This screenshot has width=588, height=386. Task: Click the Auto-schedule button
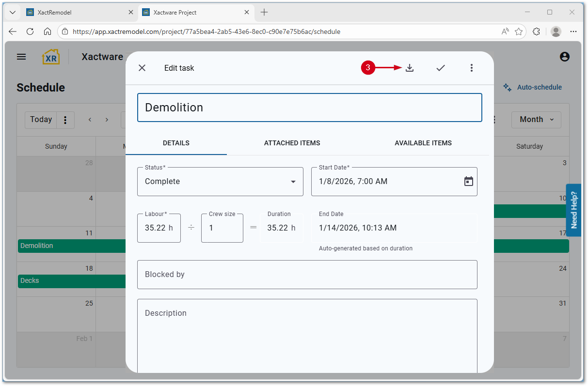pyautogui.click(x=533, y=87)
